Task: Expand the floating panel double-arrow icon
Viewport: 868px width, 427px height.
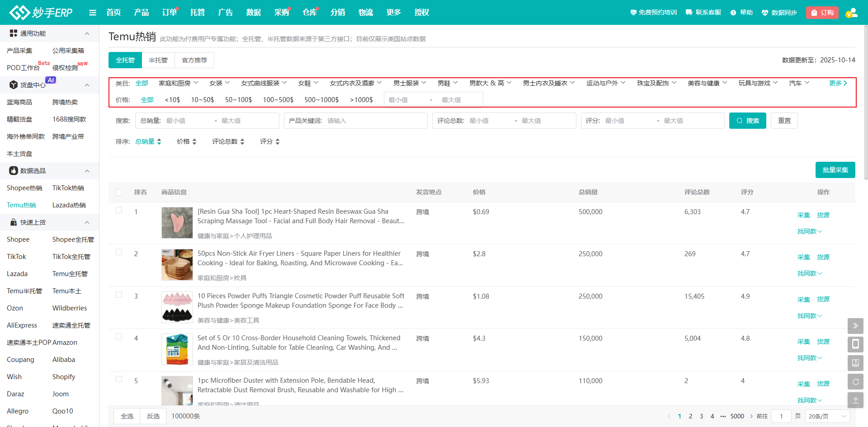Action: (855, 326)
